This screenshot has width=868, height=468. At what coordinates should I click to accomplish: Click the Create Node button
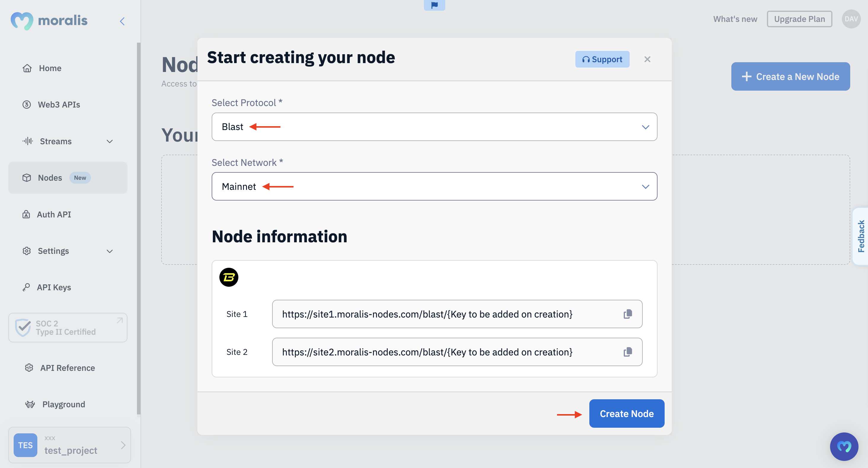pos(627,413)
